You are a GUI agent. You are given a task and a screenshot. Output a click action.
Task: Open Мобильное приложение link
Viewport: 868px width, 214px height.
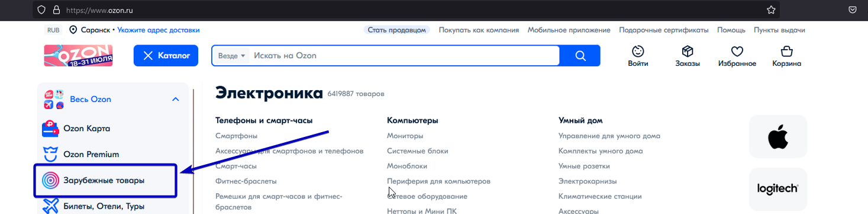pos(569,30)
